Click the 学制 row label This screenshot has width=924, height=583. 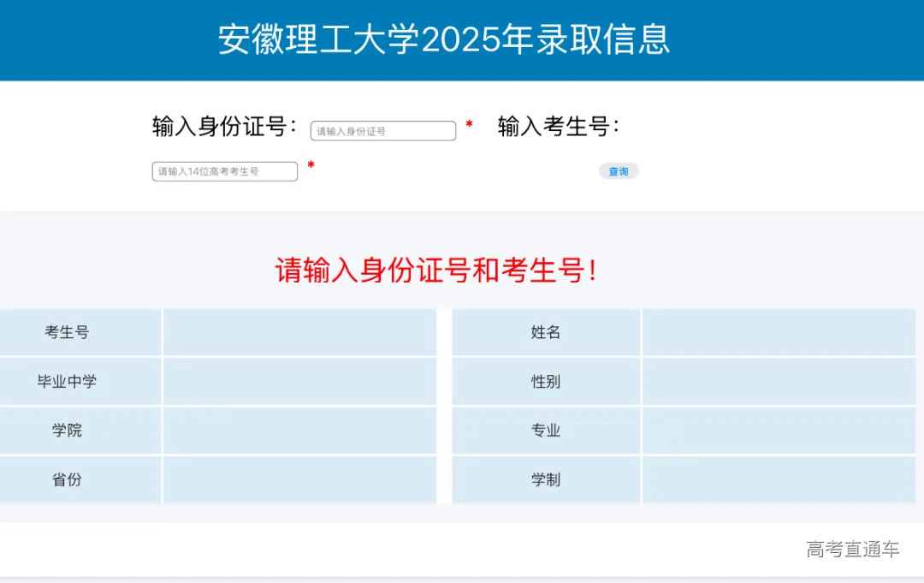coord(545,479)
